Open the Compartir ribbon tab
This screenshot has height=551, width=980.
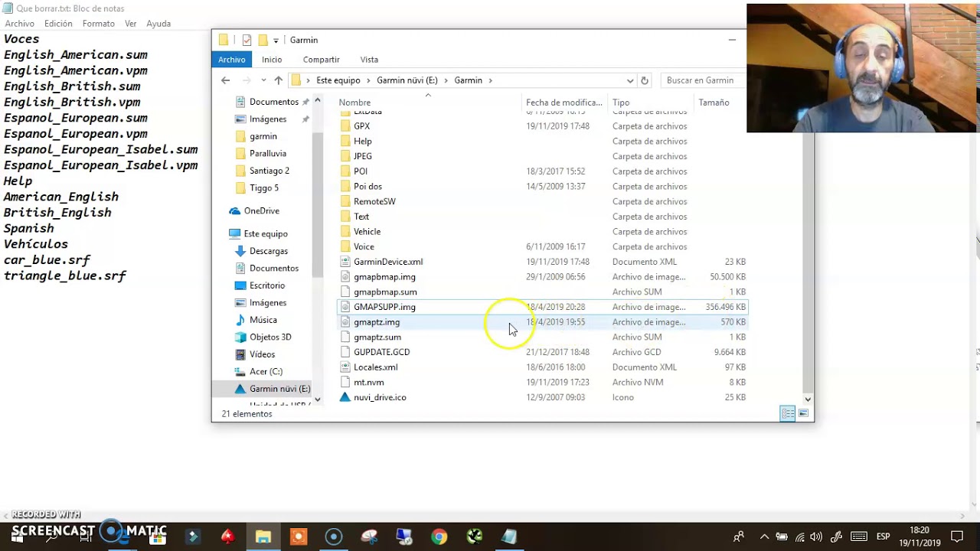tap(321, 60)
